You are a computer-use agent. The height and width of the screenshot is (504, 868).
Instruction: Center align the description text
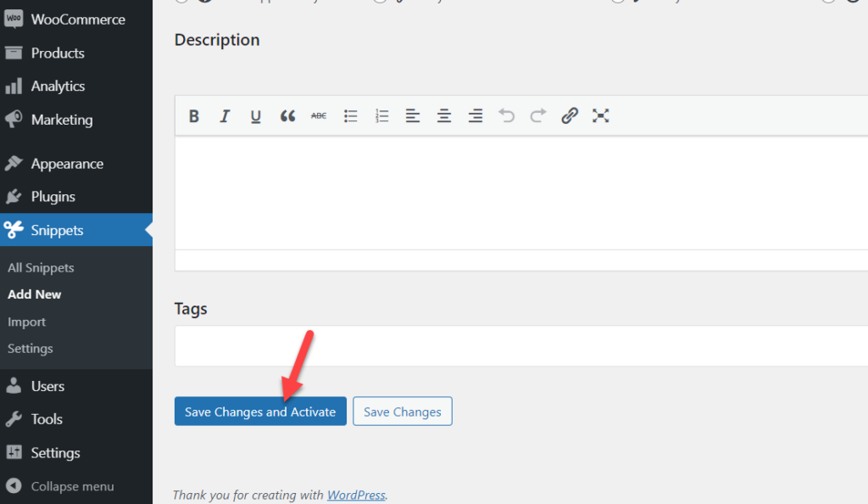[444, 115]
